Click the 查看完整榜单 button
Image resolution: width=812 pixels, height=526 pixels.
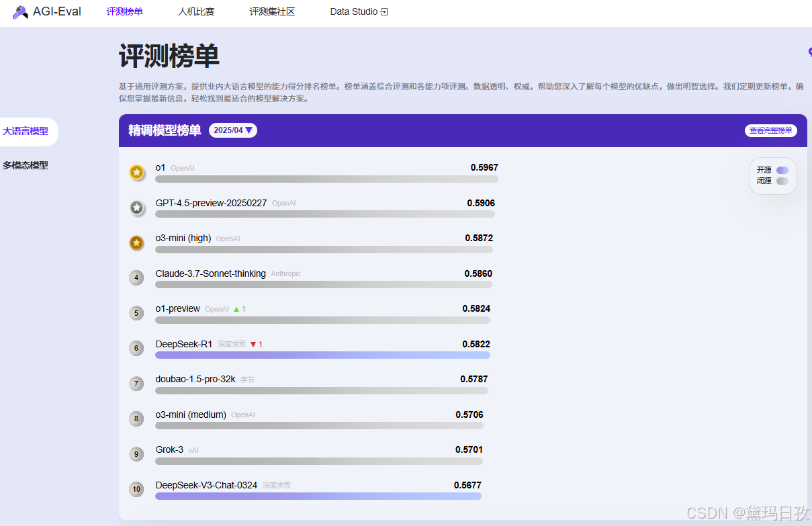click(771, 130)
